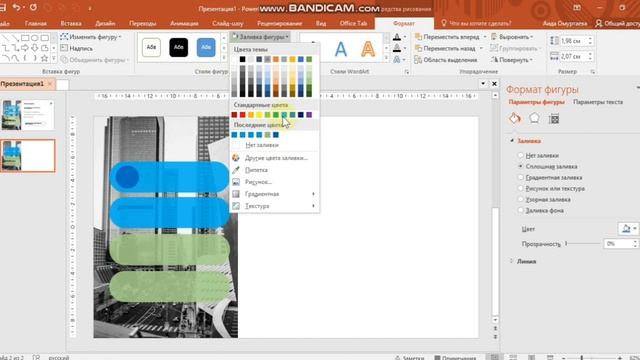Switch to the Главная ribbon tab

click(x=36, y=24)
